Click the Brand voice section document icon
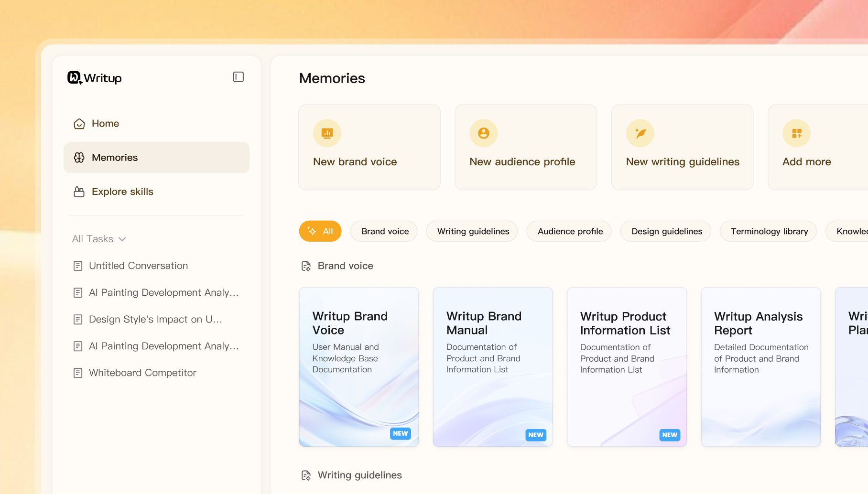Image resolution: width=868 pixels, height=494 pixels. click(x=306, y=266)
